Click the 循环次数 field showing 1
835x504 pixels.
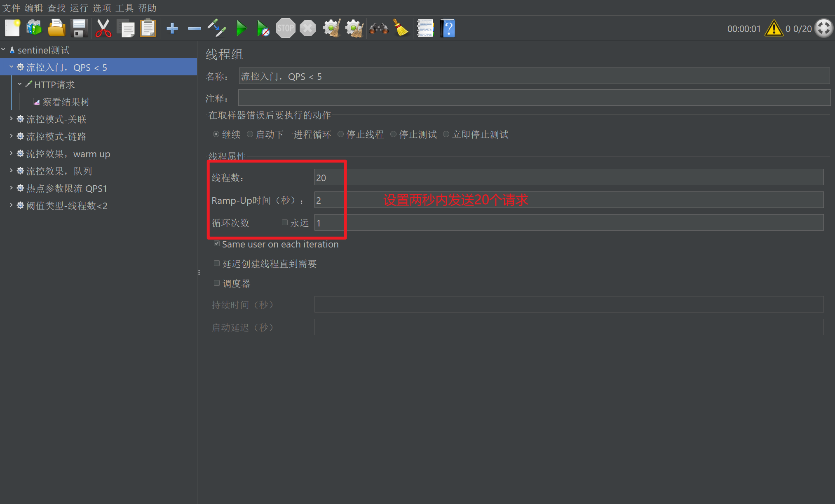tap(569, 223)
